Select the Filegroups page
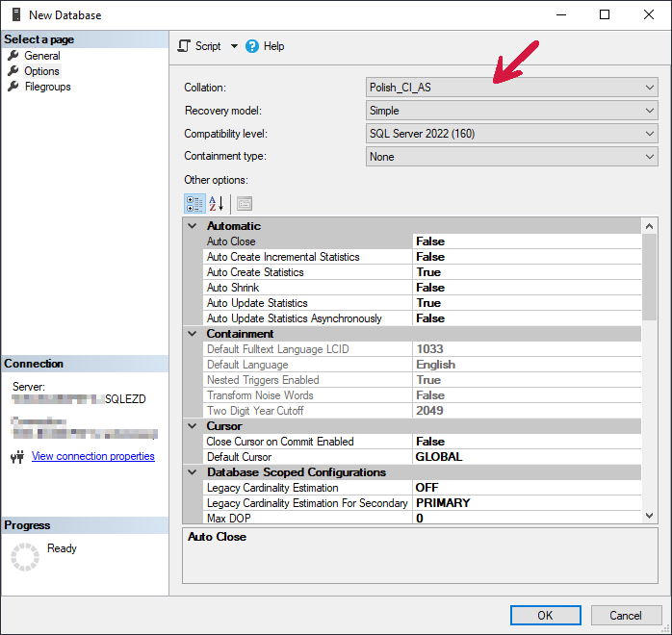This screenshot has height=635, width=672. (x=47, y=87)
